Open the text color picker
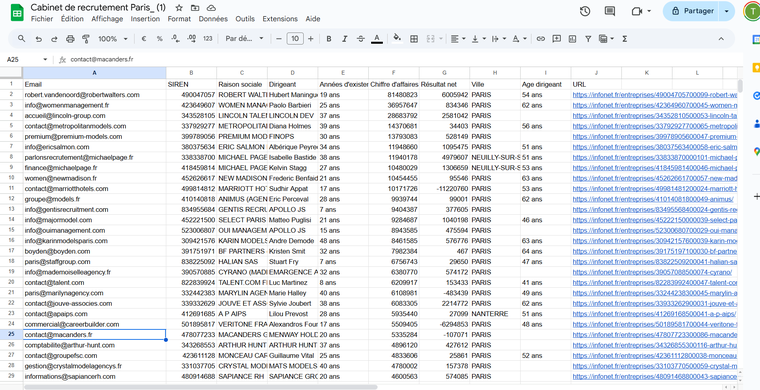 pos(377,39)
